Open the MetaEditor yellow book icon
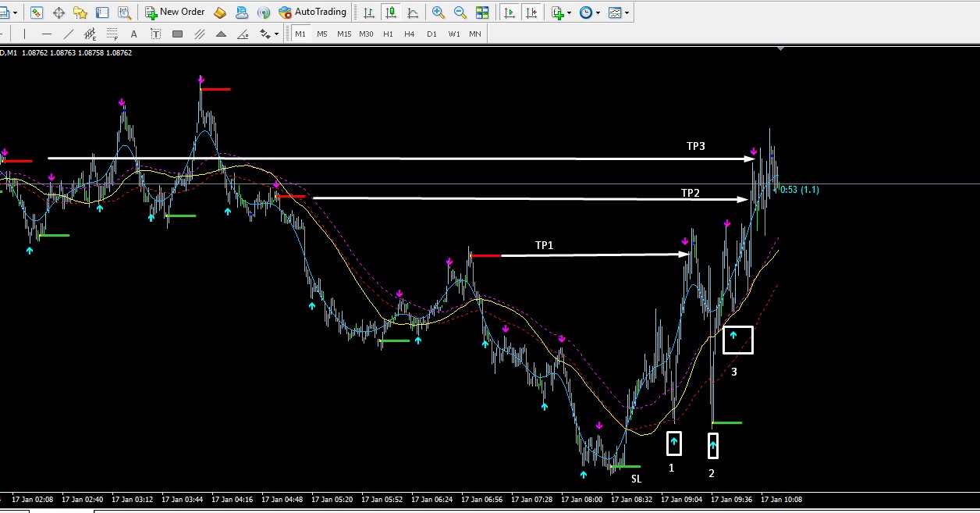This screenshot has height=513, width=980. pyautogui.click(x=220, y=12)
